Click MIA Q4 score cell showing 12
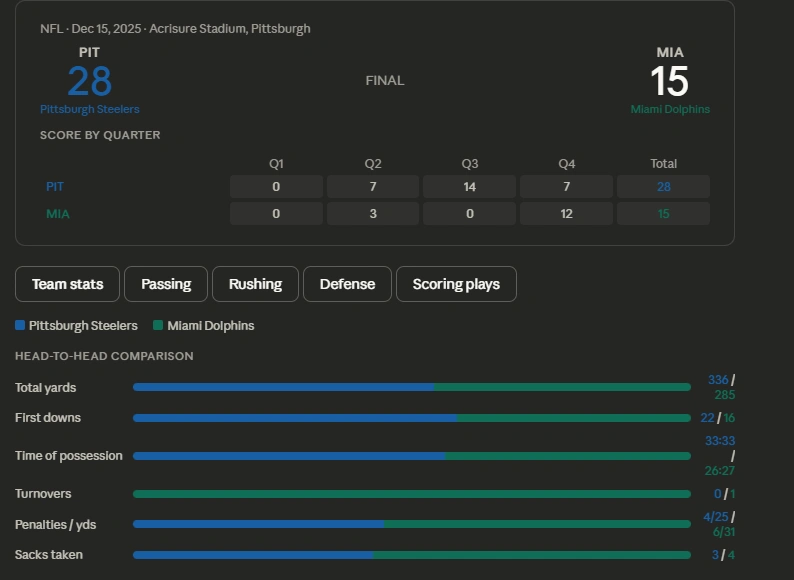Screen dimensions: 794x580 [x=566, y=214]
